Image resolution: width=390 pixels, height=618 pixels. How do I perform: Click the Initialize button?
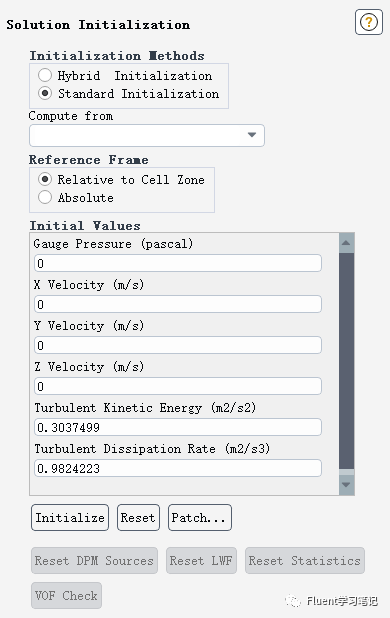(x=70, y=517)
